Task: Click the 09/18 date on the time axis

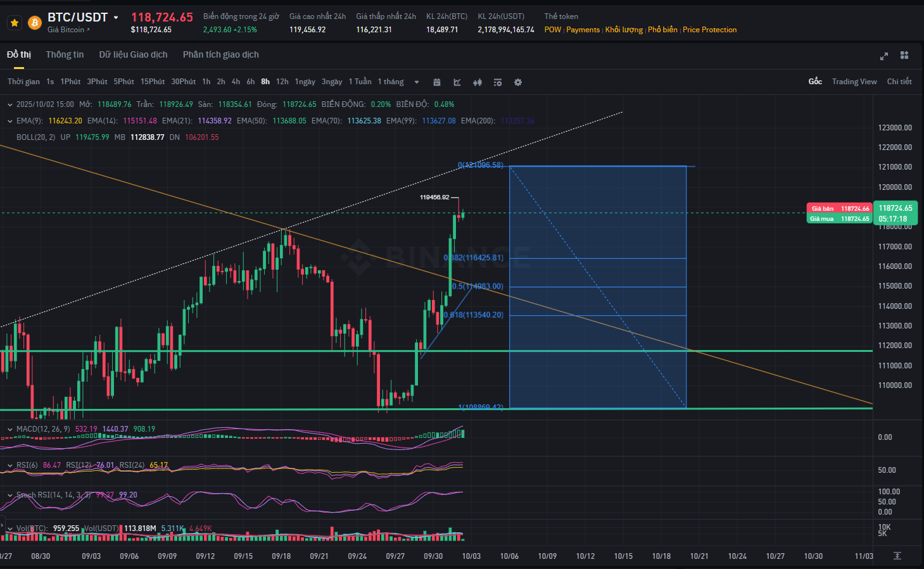Action: tap(281, 556)
